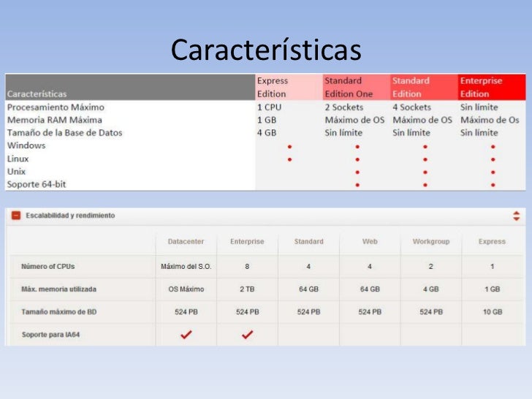Click the 1 GB cell in lower table Express column

coord(493,289)
